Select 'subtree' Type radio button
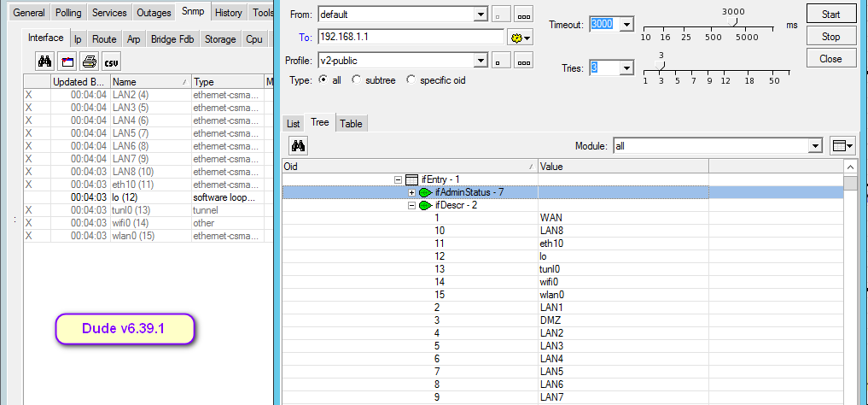This screenshot has width=868, height=405. point(357,79)
